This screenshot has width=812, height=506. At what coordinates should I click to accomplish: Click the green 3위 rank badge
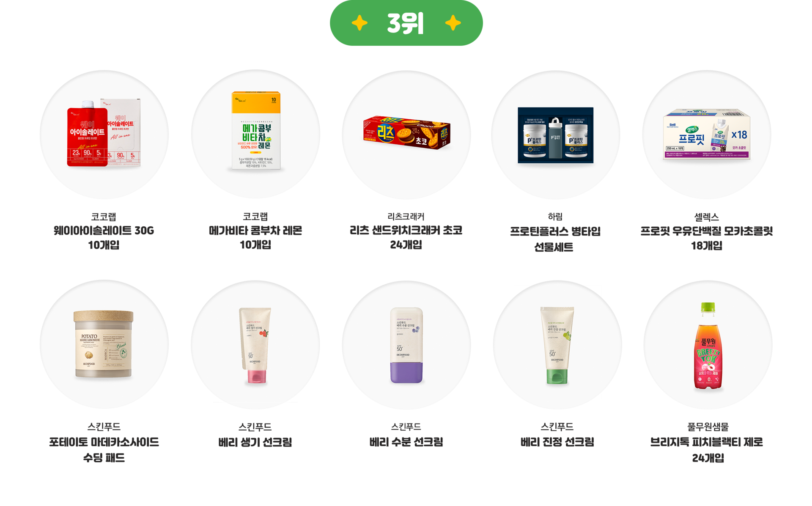(406, 23)
